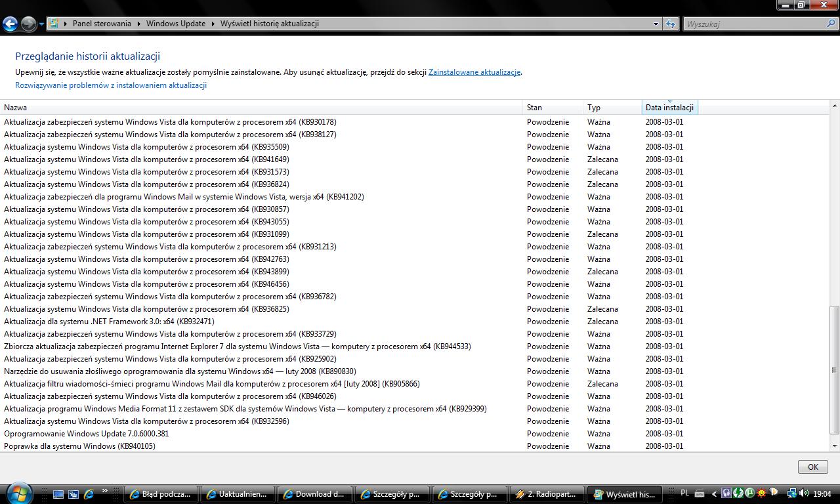Open Rozwiązywanie problemów z instalowaniem aktualizacji link
Viewport: 840px width, 504px height.
111,85
